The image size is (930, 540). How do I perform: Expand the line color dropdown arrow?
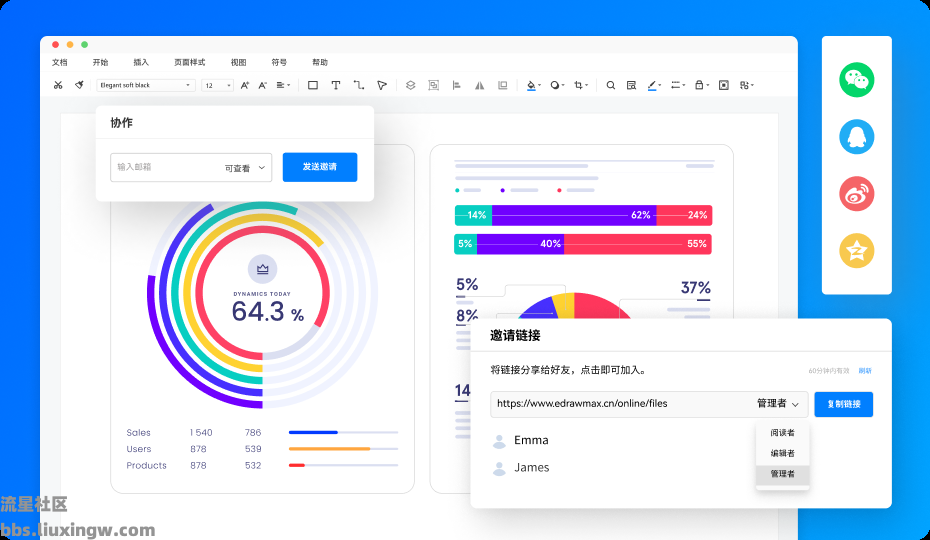660,86
